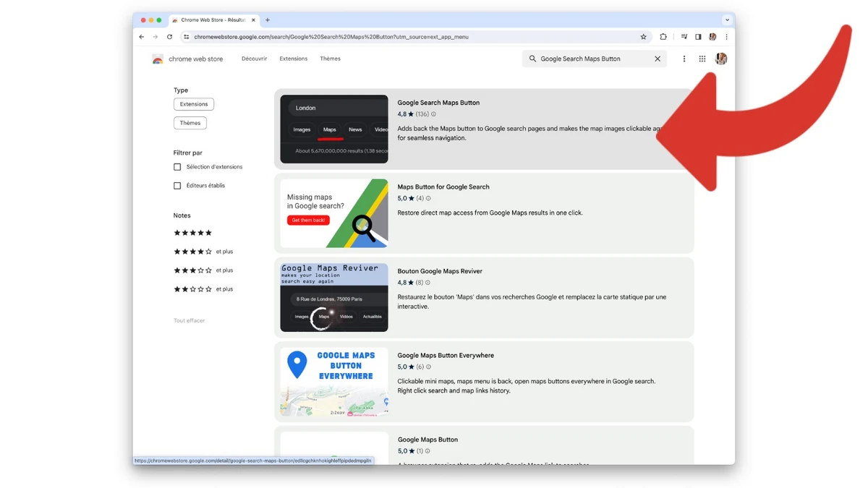Filter by two stars et plus
Screen dimensions: 868x488
coord(203,289)
